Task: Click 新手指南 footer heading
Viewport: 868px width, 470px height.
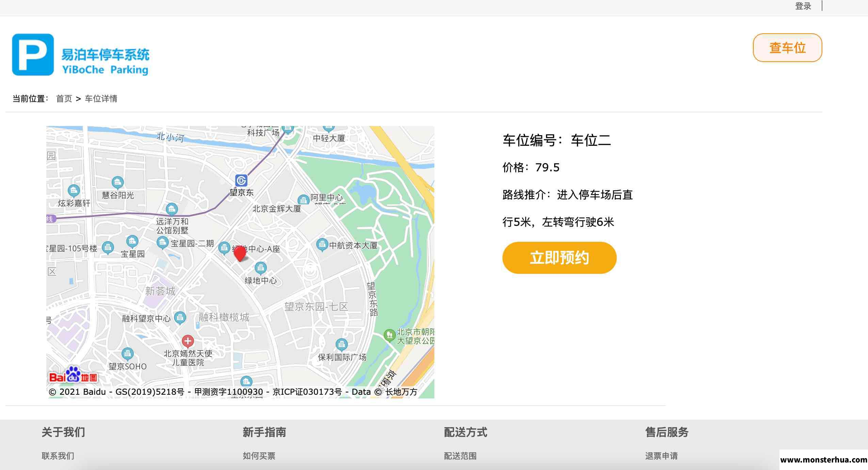Action: [x=264, y=432]
